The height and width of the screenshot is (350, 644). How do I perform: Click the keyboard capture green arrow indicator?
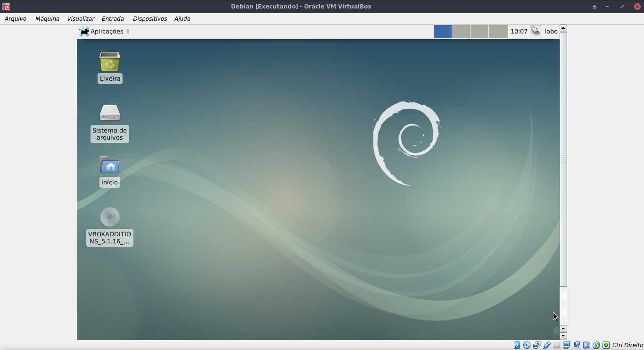606,345
